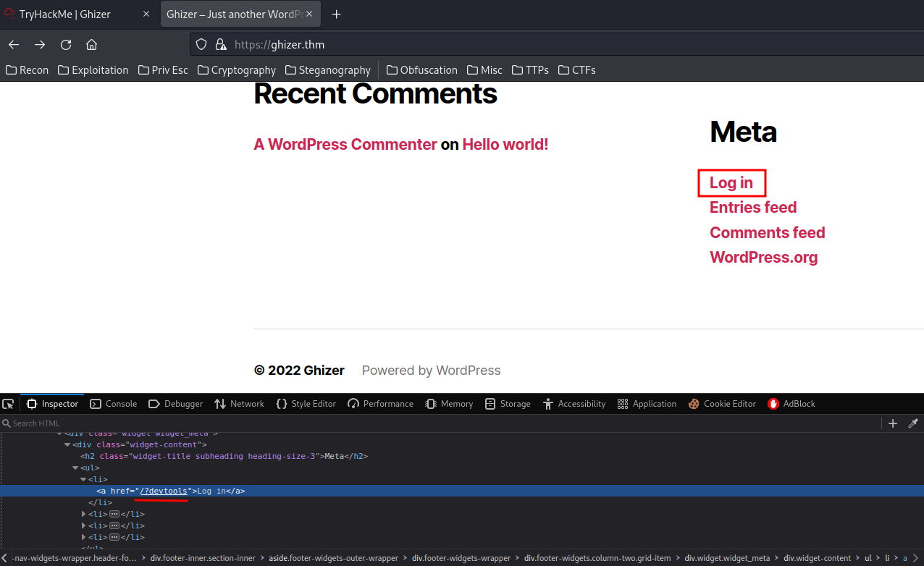924x566 pixels.
Task: Reload the current page
Action: pyautogui.click(x=66, y=45)
